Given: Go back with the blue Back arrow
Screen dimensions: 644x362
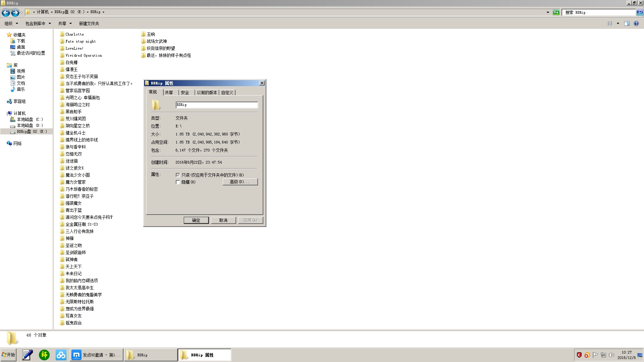Looking at the screenshot, I should click(x=6, y=13).
